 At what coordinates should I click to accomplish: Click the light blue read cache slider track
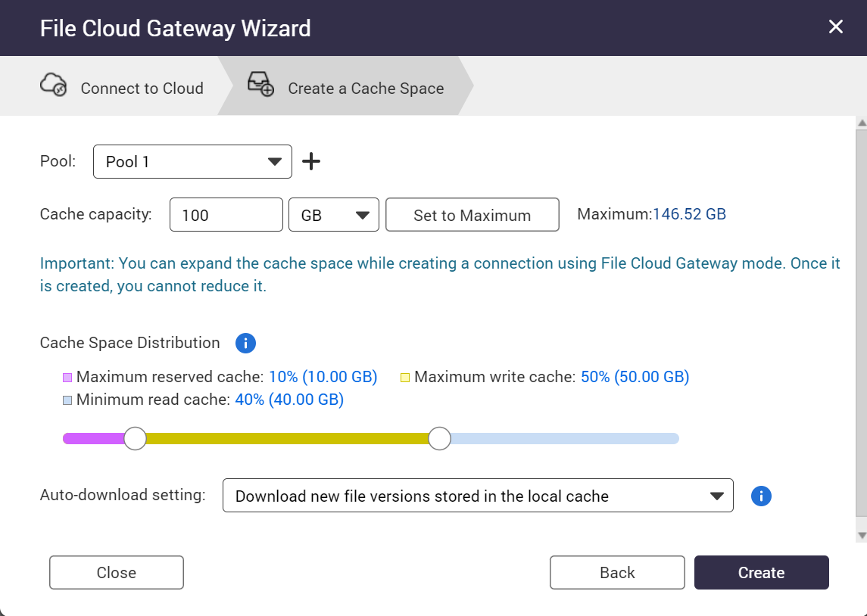(x=565, y=439)
